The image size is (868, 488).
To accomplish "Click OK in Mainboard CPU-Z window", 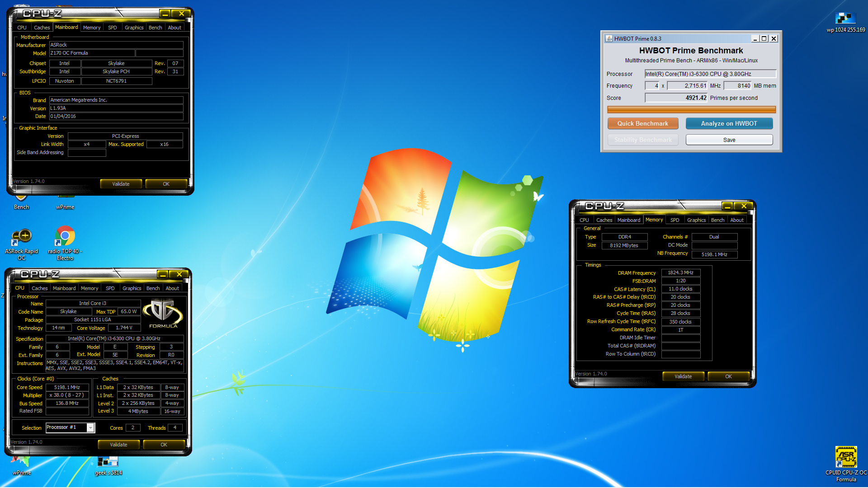I will coord(166,184).
